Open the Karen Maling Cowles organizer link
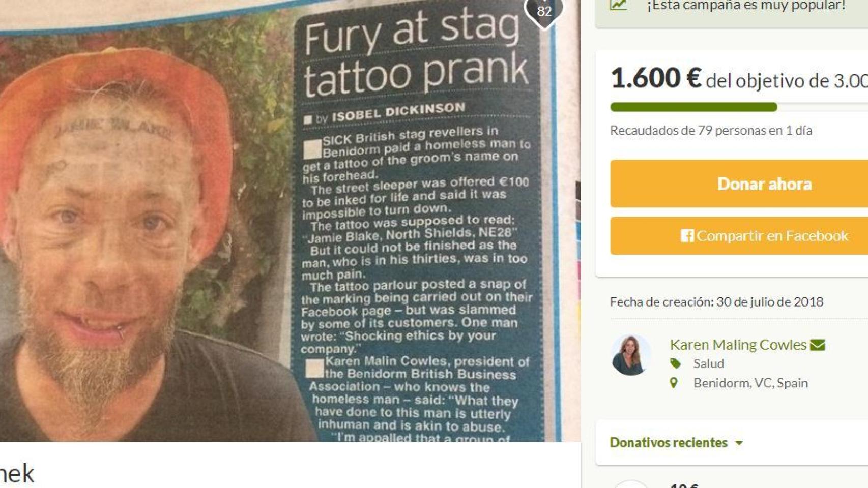The height and width of the screenshot is (488, 868). [738, 345]
